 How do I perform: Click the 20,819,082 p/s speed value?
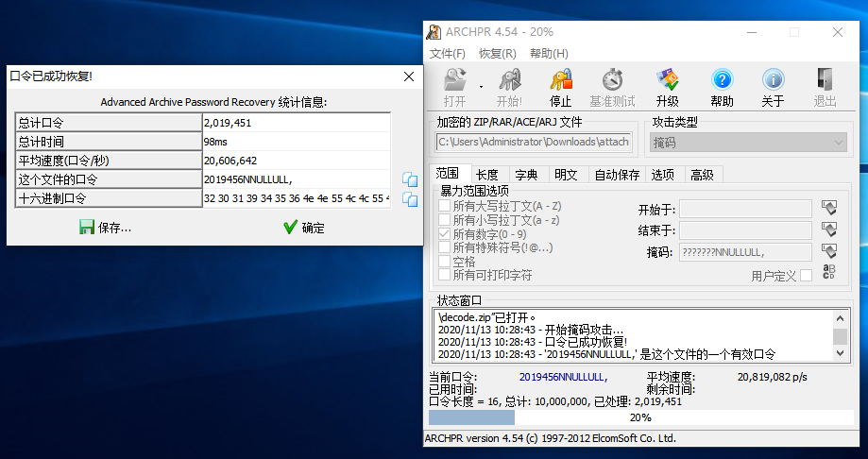773,377
